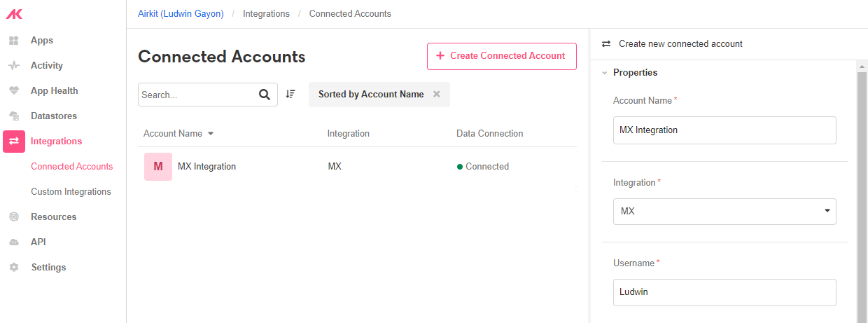Click Data Connection column header
Screen dimensions: 868x323
pyautogui.click(x=490, y=134)
